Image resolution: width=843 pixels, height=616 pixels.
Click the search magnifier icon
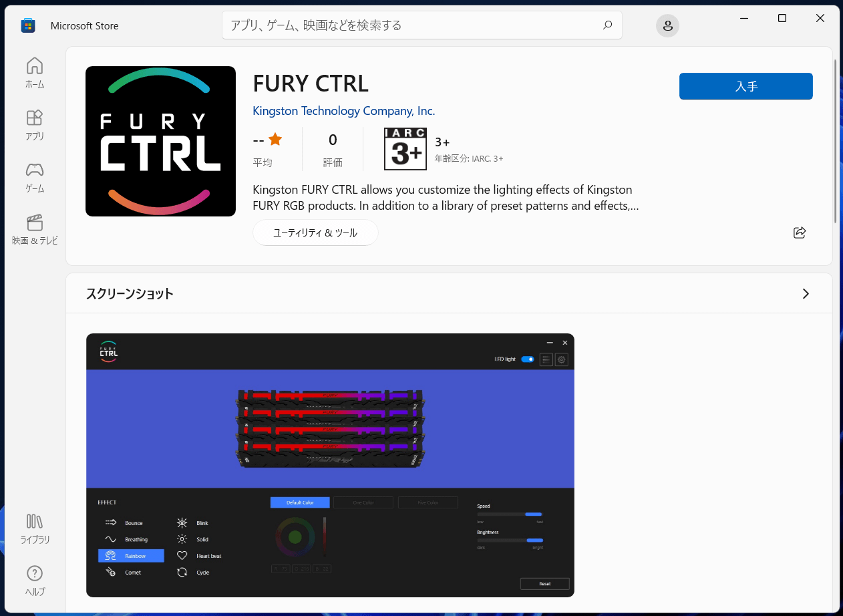607,25
